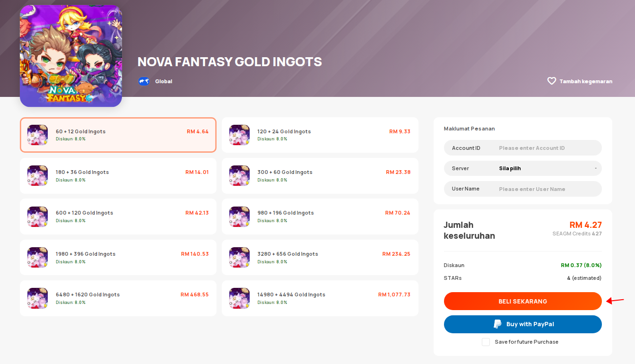Click the 14980 + 4494 Gold Ingots item icon
Image resolution: width=635 pixels, height=364 pixels.
239,298
